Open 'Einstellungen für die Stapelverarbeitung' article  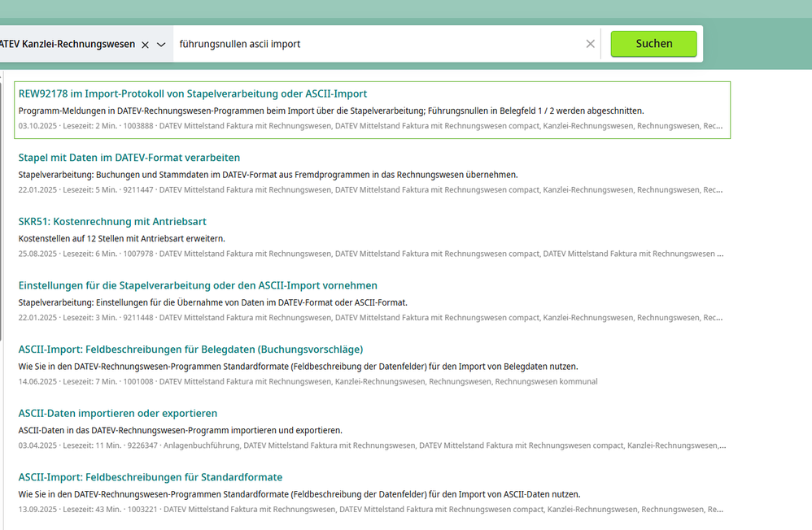pyautogui.click(x=198, y=285)
